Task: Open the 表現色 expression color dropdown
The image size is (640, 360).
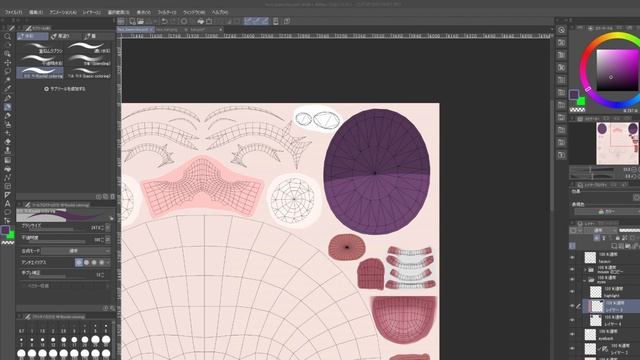Action: pos(608,211)
